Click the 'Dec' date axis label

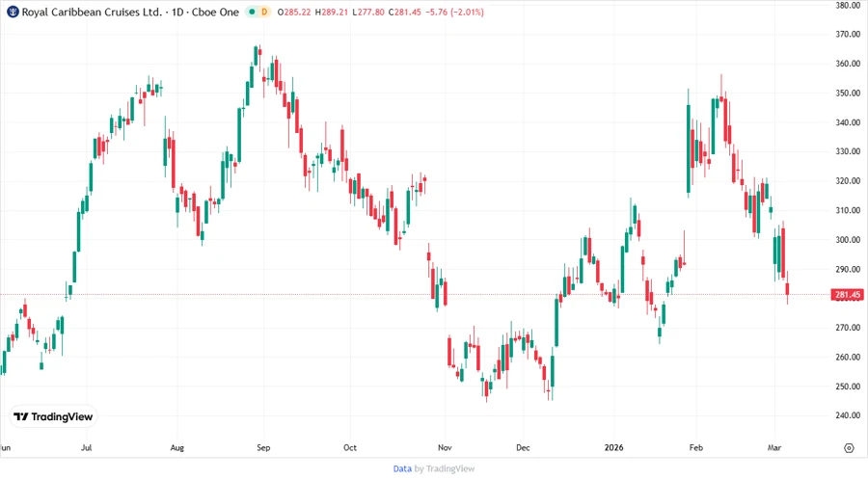(523, 447)
